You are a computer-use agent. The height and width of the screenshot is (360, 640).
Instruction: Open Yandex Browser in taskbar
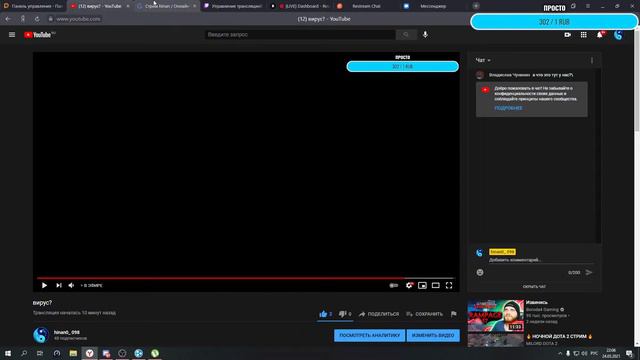89,353
